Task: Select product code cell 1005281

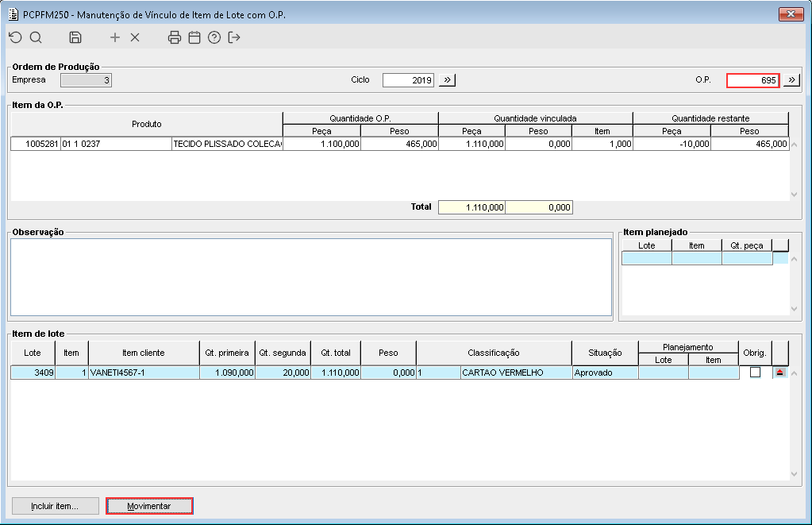Action: click(36, 144)
